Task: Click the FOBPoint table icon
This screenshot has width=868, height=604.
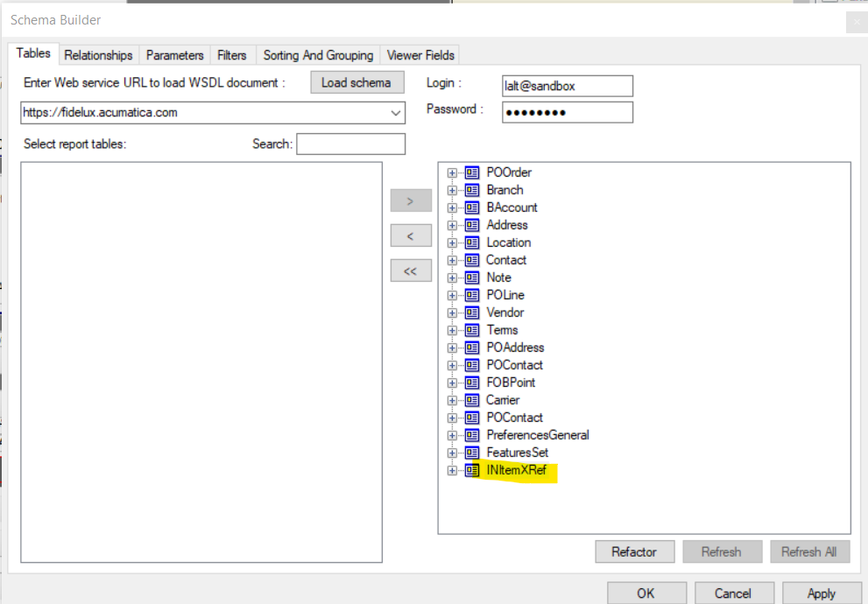Action: [x=472, y=383]
